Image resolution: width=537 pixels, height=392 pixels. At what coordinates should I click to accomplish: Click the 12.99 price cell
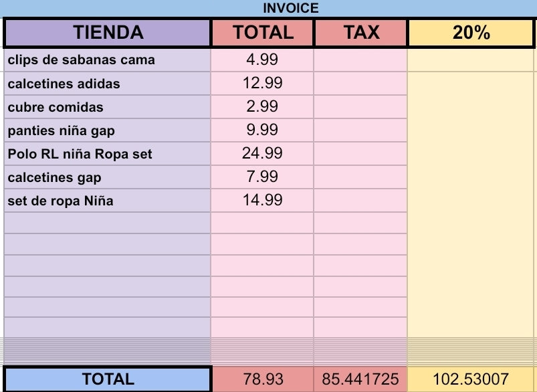tap(262, 83)
